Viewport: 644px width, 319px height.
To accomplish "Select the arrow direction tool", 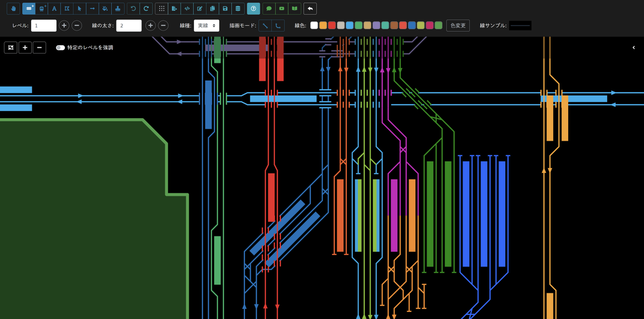I will point(92,9).
